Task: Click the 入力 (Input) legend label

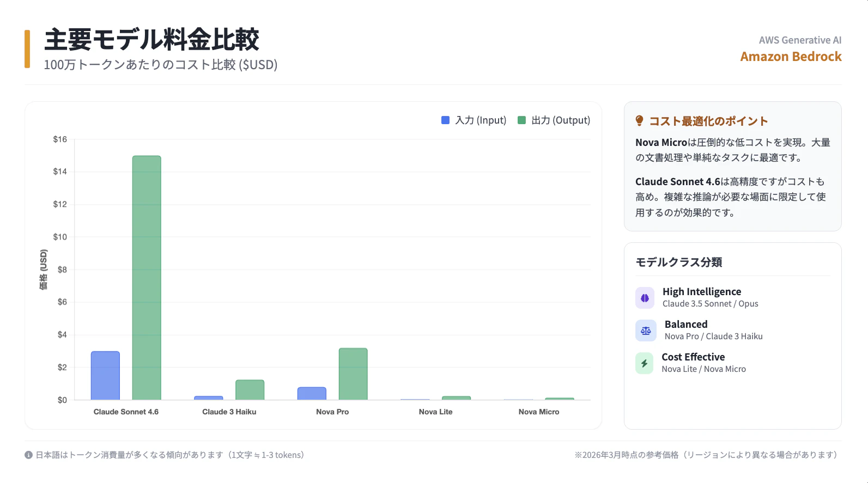Action: point(481,120)
